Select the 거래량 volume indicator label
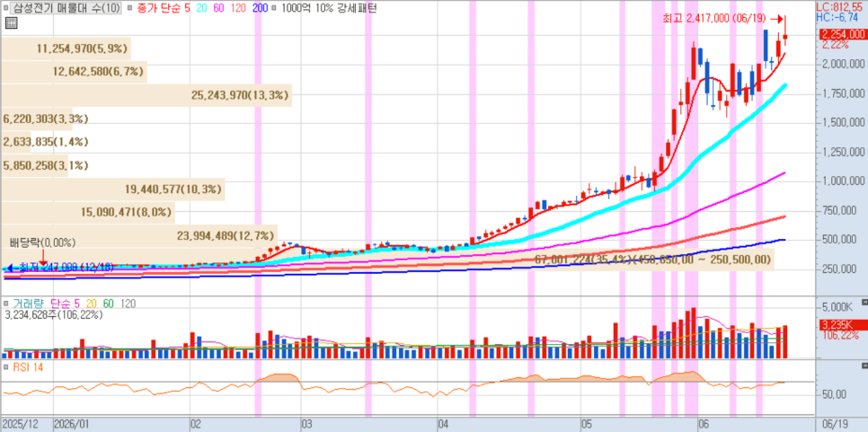Screen dimensions: 868x432 point(30,304)
